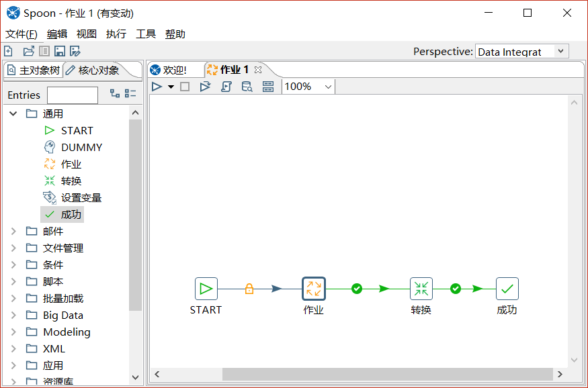Open the 工具 menu
This screenshot has height=388, width=588.
point(146,34)
